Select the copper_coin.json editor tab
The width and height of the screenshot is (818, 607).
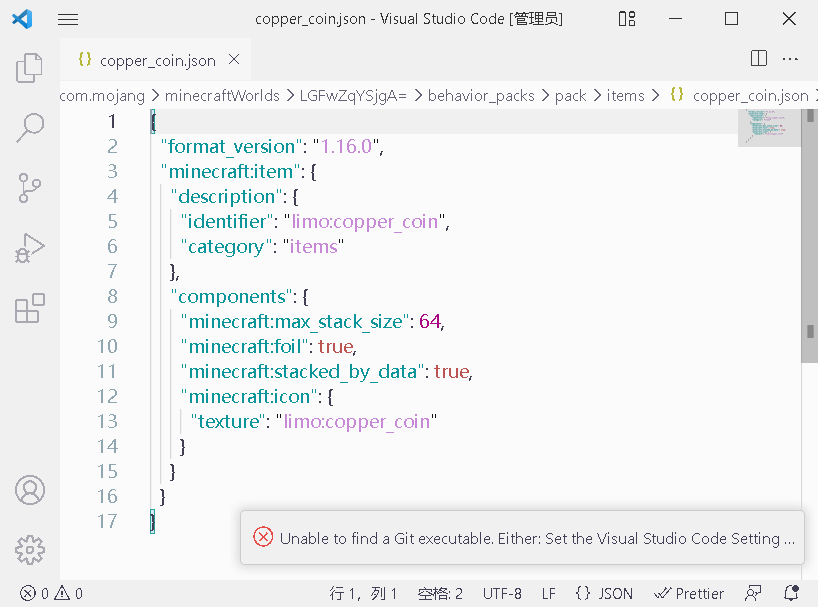tap(155, 60)
